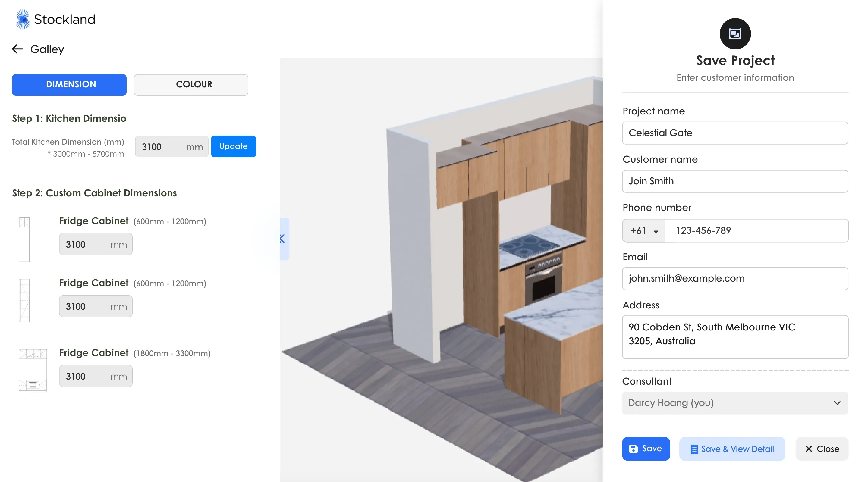The width and height of the screenshot is (868, 482).
Task: Click the Save Project header icon
Action: coord(735,34)
